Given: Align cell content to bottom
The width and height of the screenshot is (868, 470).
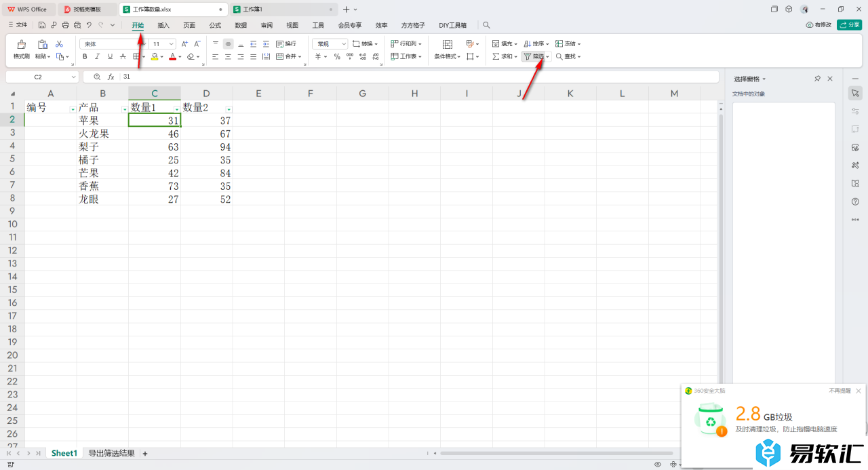Looking at the screenshot, I should [x=241, y=43].
